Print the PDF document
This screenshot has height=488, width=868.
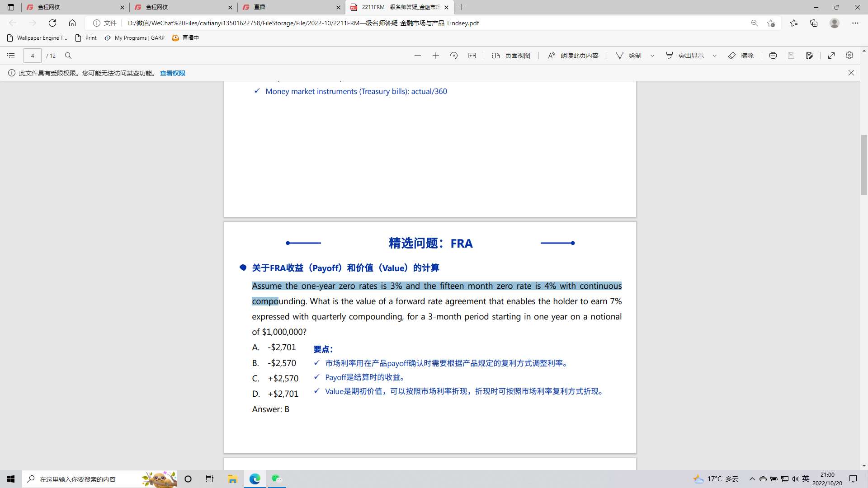pyautogui.click(x=773, y=56)
